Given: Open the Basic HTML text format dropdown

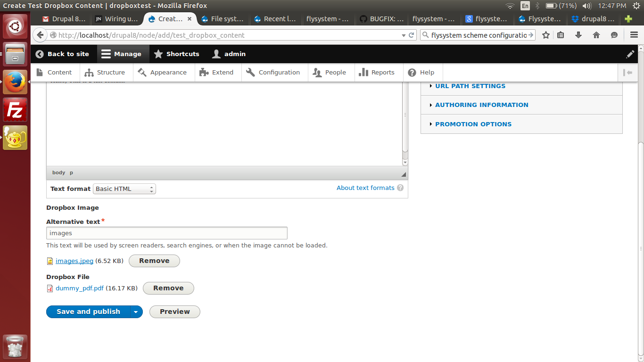Looking at the screenshot, I should click(124, 189).
